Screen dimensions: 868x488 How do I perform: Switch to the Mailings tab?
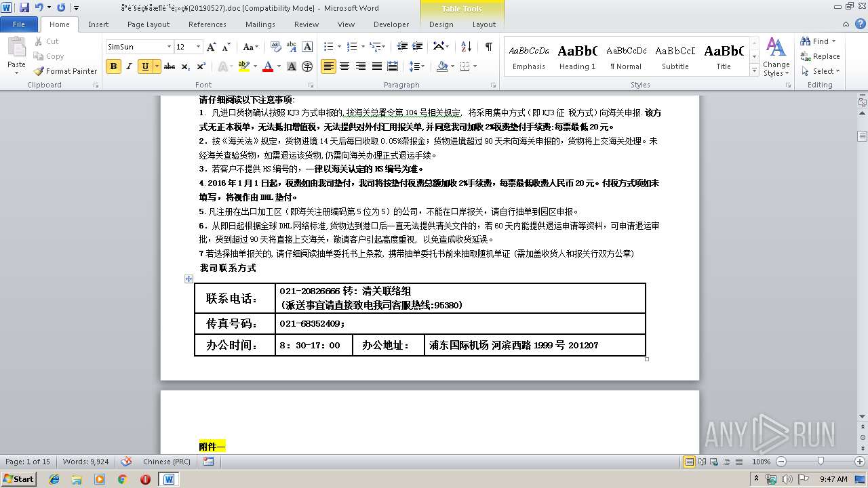pos(260,24)
